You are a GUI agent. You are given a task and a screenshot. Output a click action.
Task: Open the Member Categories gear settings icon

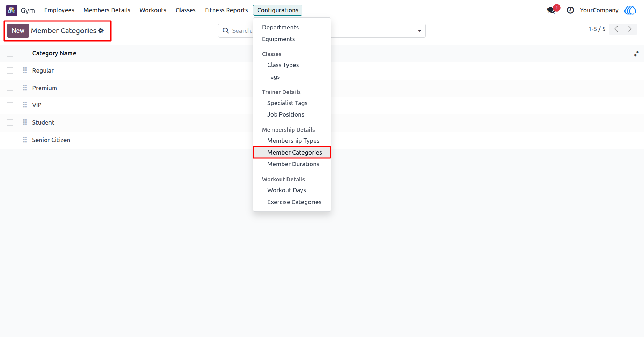(101, 31)
